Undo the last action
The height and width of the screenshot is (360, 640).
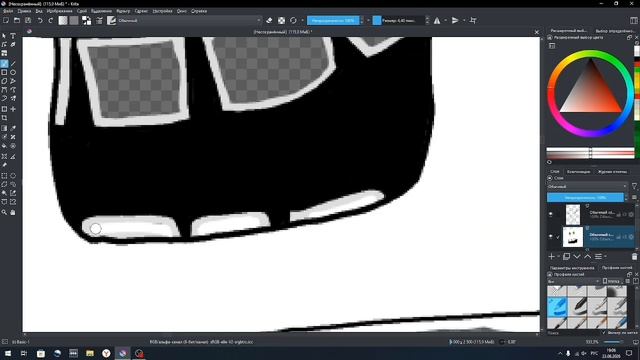40,20
